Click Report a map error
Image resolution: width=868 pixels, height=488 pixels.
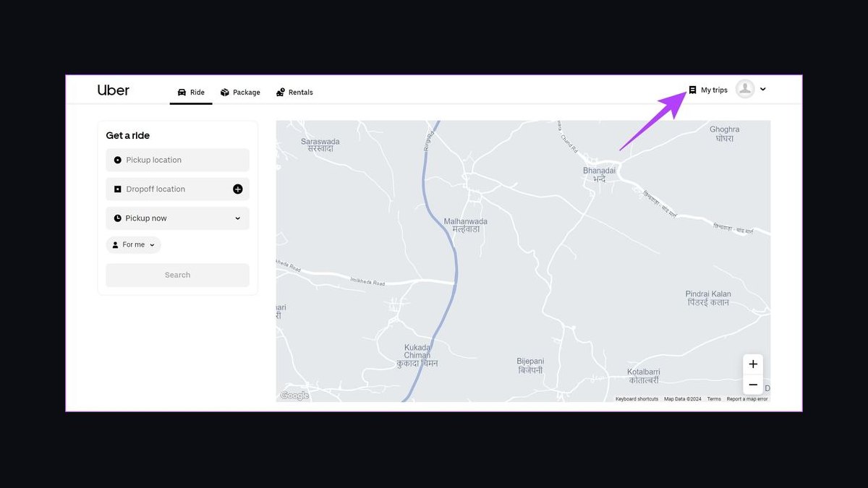click(x=747, y=399)
